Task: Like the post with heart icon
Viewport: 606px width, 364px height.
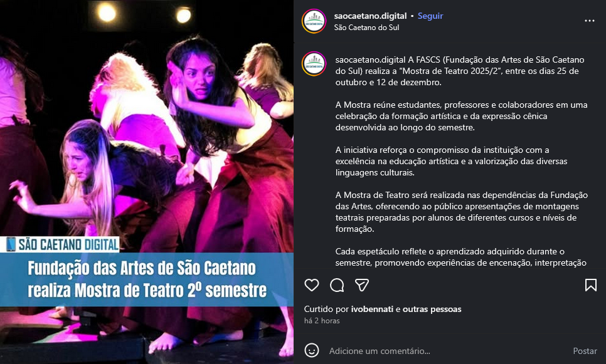Action: click(312, 285)
